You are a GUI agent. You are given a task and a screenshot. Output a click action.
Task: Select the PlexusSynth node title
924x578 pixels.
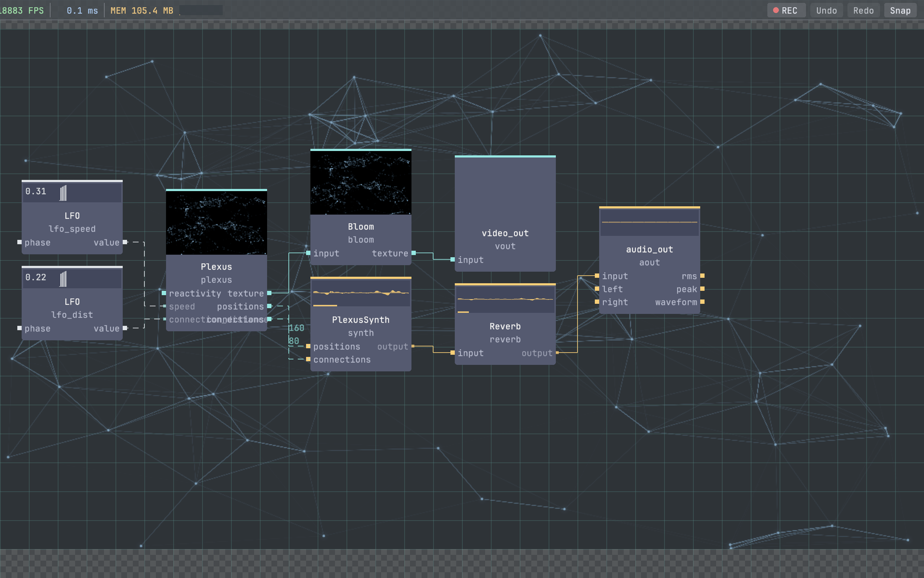coord(361,320)
